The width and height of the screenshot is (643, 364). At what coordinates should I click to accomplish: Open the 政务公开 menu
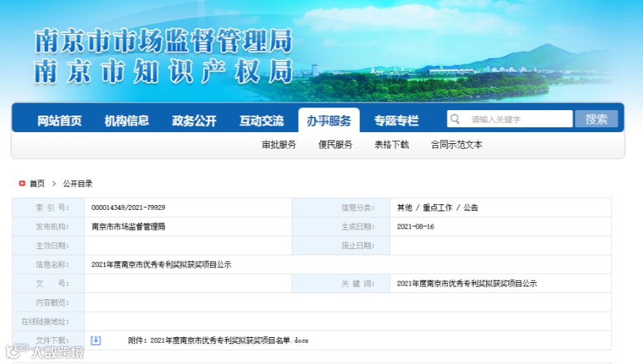tap(194, 120)
